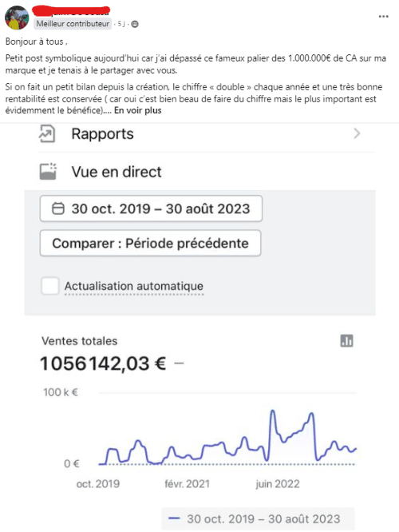Click the Ventes totales heading
This screenshot has width=399, height=532.
point(80,341)
